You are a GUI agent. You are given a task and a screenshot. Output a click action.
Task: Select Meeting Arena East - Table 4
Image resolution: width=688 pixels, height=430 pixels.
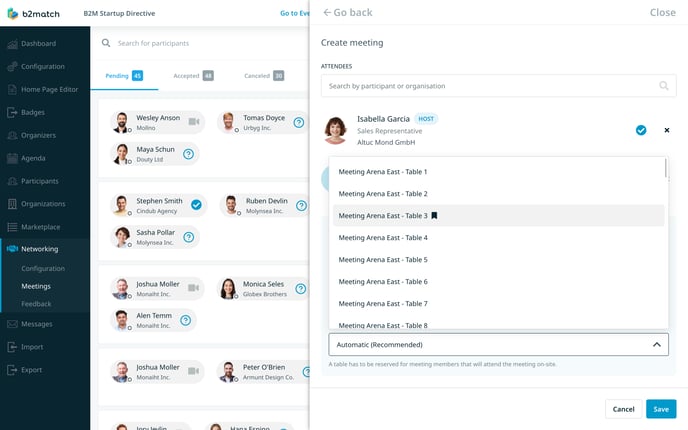point(498,237)
